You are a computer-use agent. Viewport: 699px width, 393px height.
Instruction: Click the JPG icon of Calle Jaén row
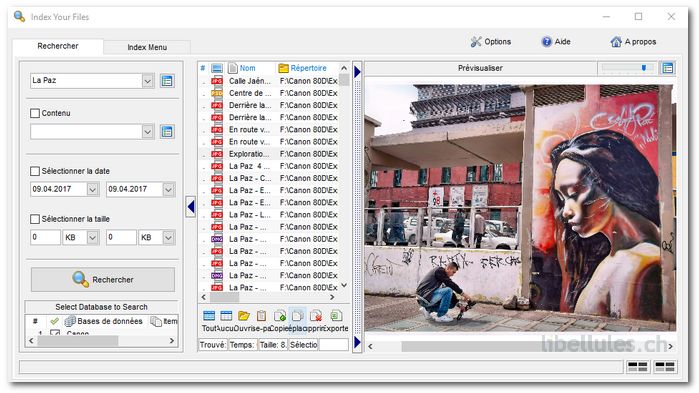tap(217, 81)
